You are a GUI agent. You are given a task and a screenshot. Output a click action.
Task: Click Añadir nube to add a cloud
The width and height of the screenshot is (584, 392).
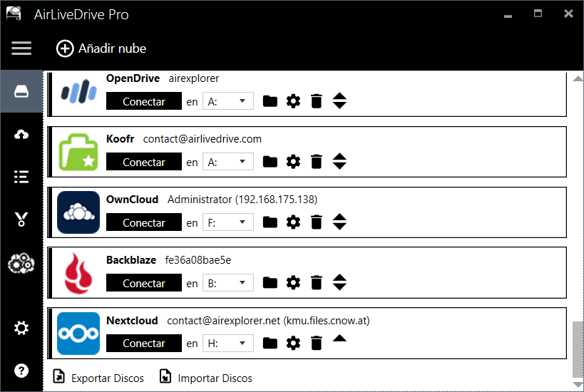pyautogui.click(x=101, y=48)
